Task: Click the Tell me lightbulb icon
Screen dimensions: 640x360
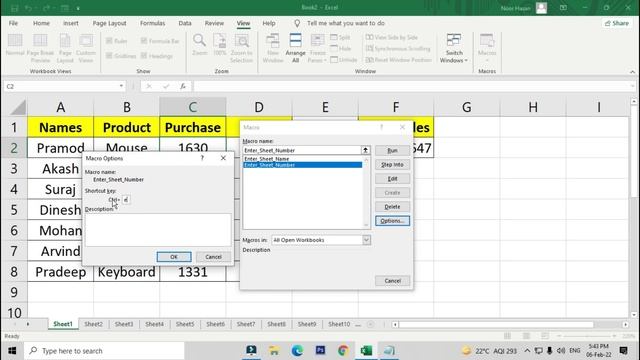Action: (x=297, y=23)
